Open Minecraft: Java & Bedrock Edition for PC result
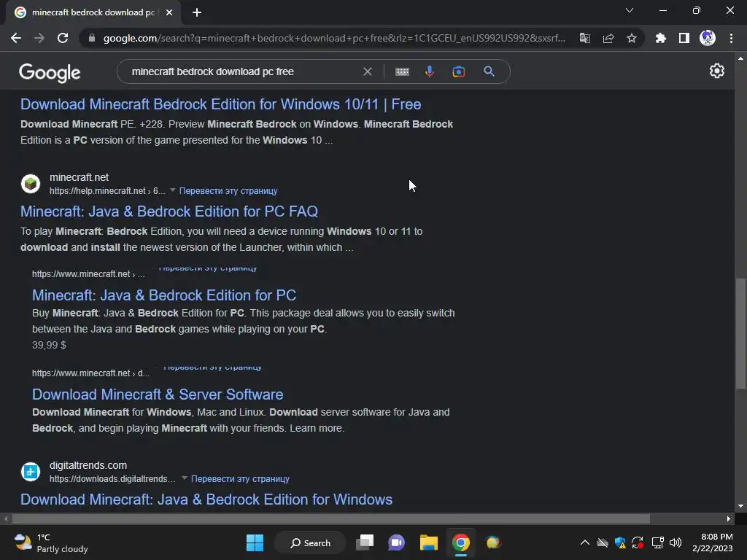Screen dimensions: 747x560 (164, 295)
